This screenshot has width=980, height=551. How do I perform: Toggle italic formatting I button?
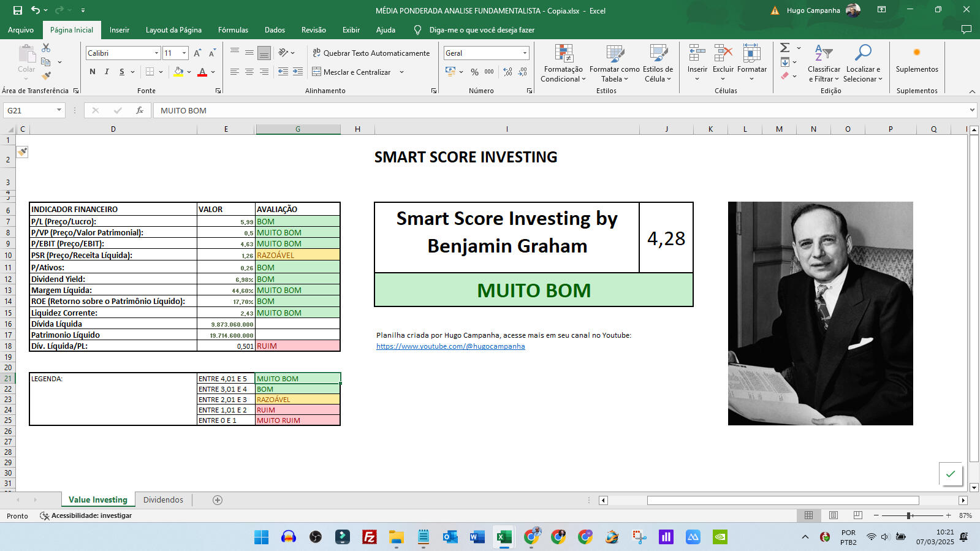pyautogui.click(x=107, y=72)
